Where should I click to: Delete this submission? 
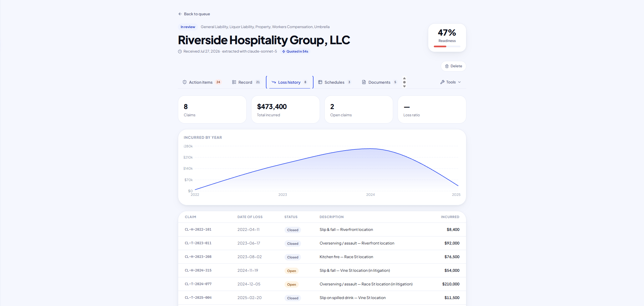pos(454,66)
